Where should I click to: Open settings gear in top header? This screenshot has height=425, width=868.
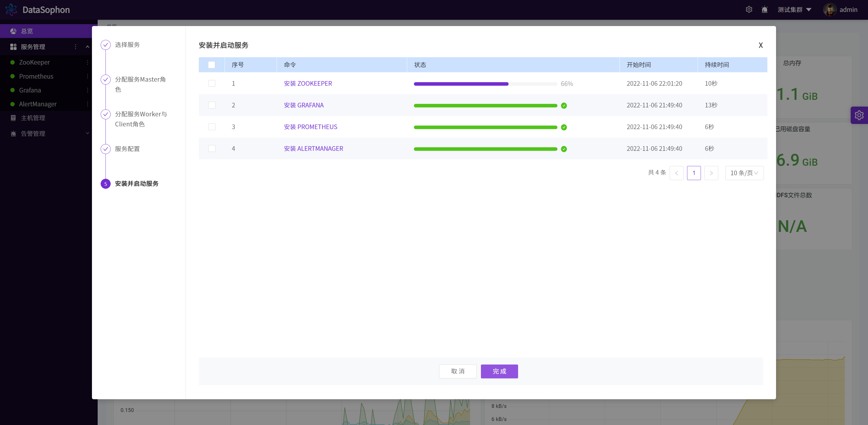tap(749, 9)
